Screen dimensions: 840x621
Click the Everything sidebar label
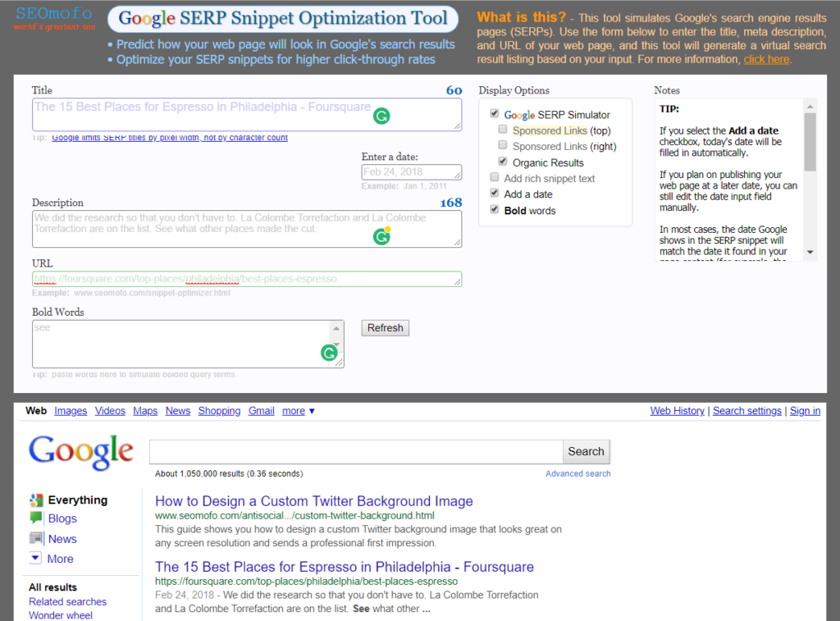tap(78, 500)
